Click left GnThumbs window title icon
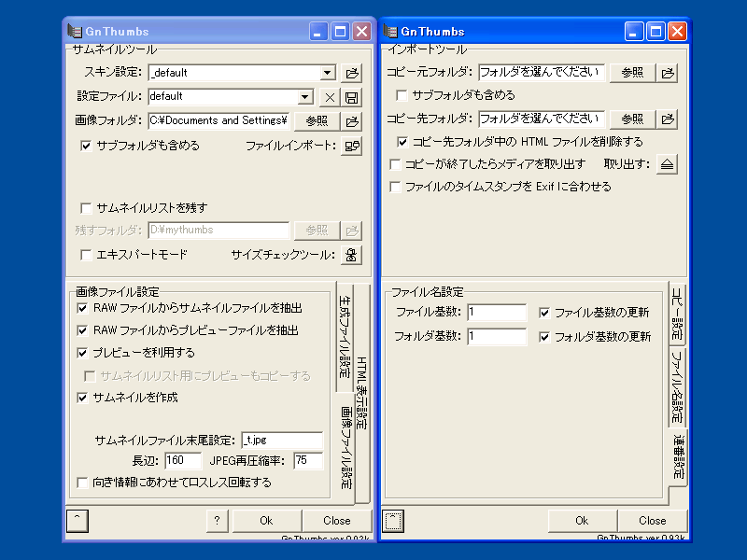This screenshot has width=747, height=560. coord(75,32)
